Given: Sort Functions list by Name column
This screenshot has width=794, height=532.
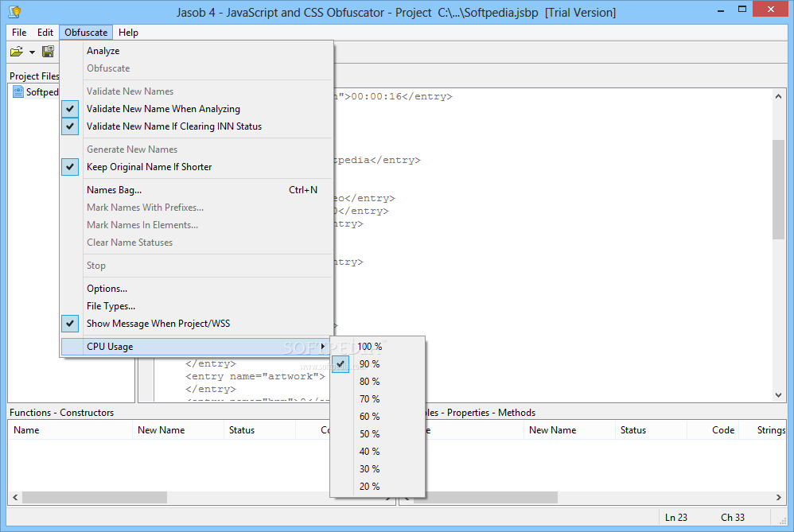Looking at the screenshot, I should [x=70, y=429].
